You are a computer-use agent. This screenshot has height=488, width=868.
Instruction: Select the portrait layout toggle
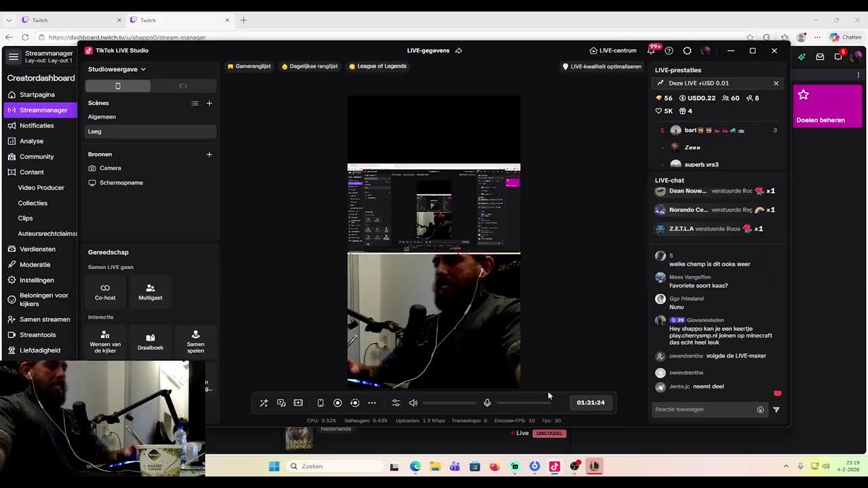click(118, 86)
